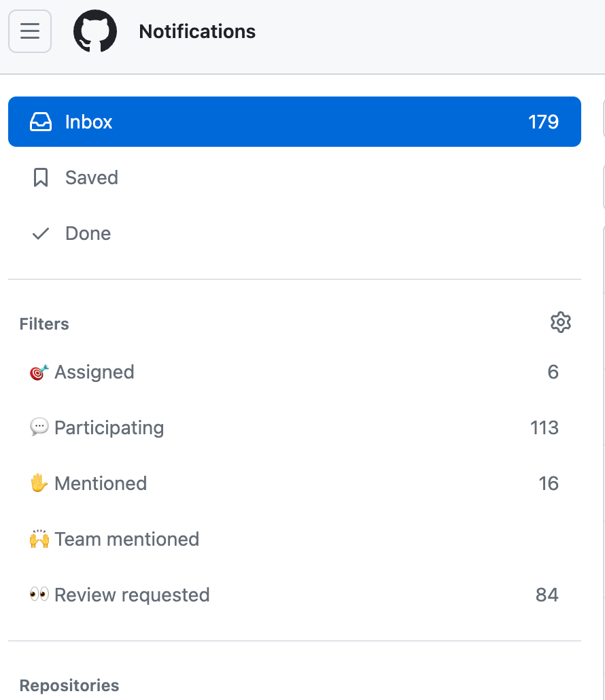Select the Inbox label in the sidebar

pyautogui.click(x=89, y=122)
